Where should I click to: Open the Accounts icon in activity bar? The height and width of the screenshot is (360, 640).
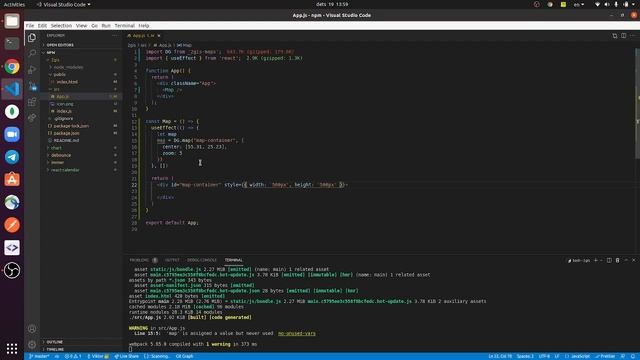pos(32,329)
